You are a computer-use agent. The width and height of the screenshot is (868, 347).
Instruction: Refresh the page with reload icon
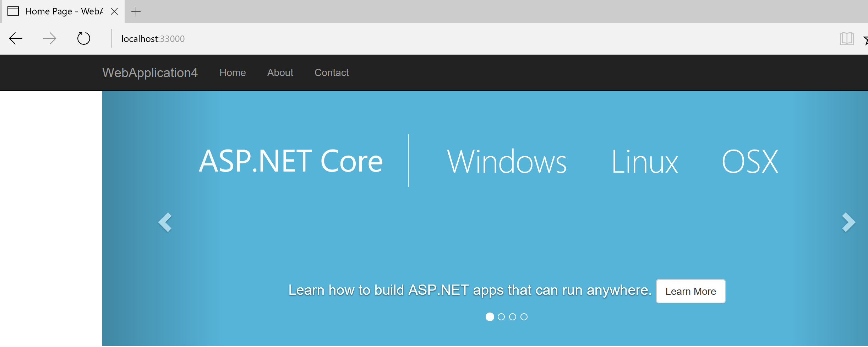click(x=84, y=38)
